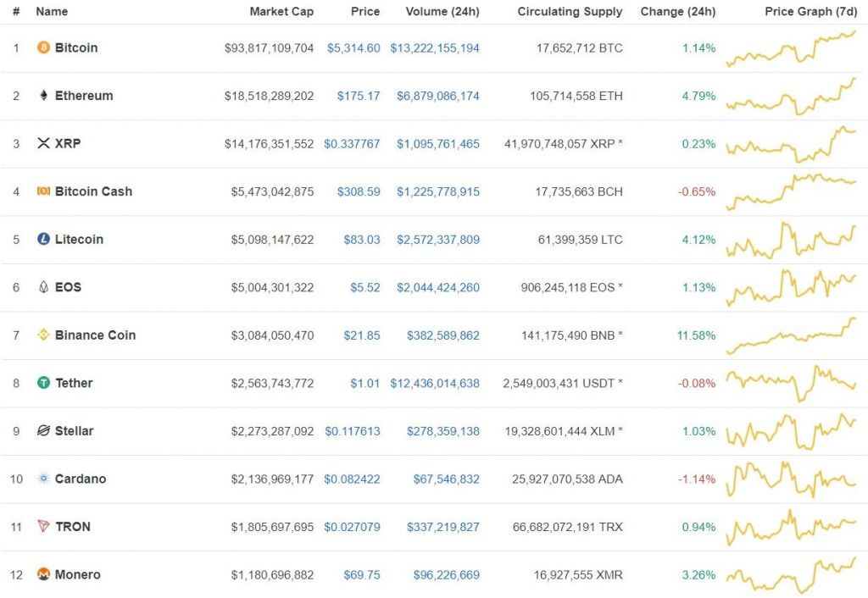Sort by Change (24h) column header

tap(677, 12)
